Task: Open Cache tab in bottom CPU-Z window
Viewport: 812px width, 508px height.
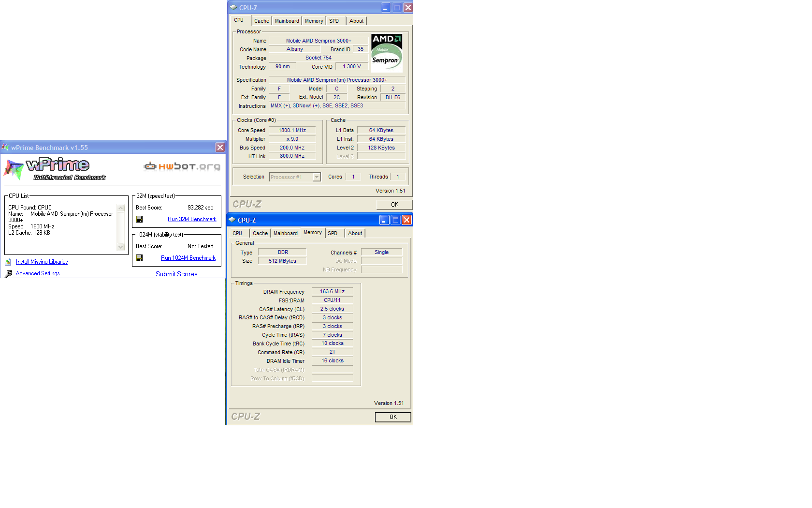Action: [x=260, y=234]
